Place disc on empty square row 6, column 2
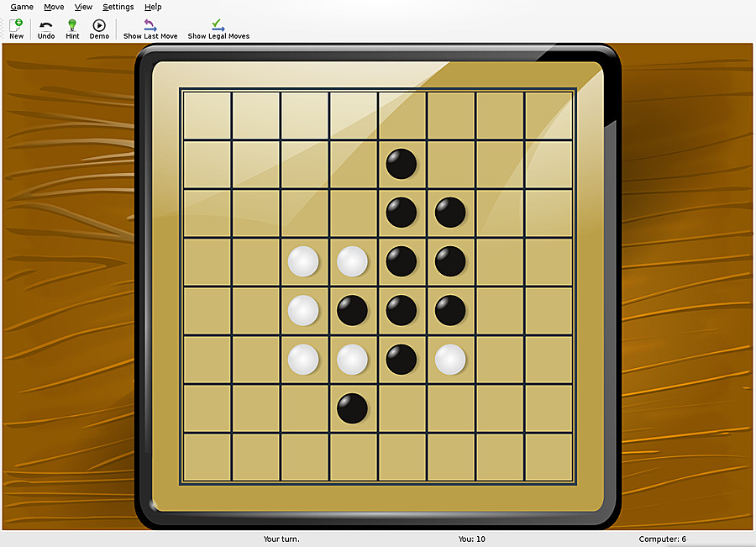 click(x=256, y=360)
